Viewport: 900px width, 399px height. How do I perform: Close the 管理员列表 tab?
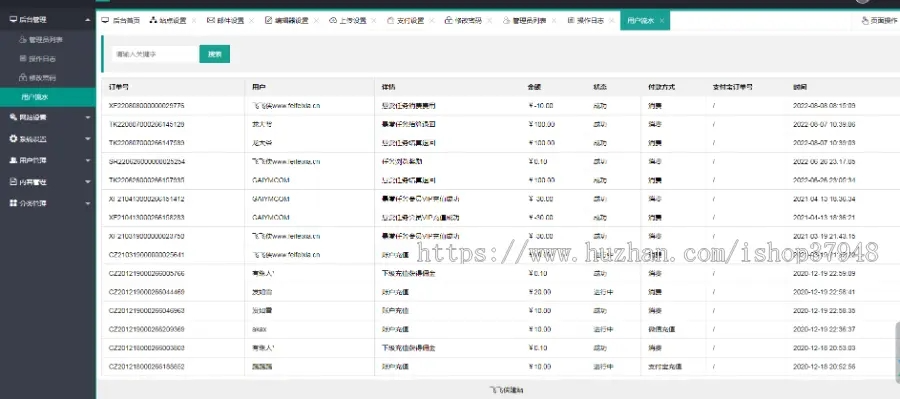pyautogui.click(x=554, y=21)
